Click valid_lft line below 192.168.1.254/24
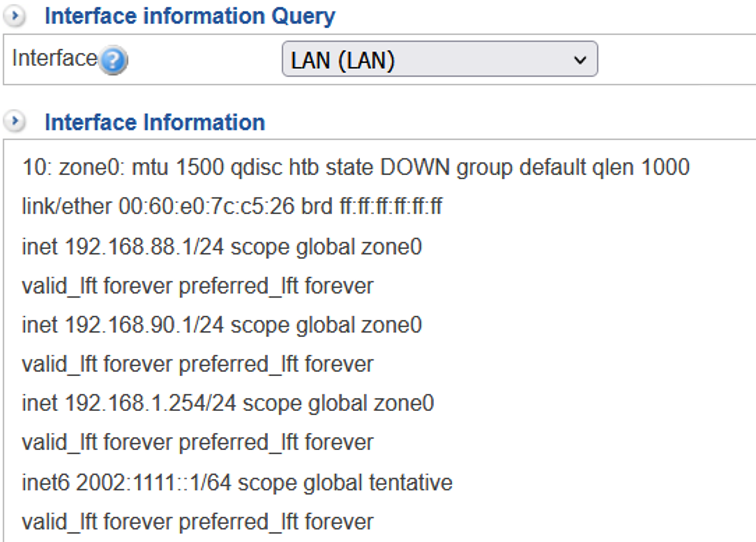This screenshot has width=756, height=542. pyautogui.click(x=198, y=443)
